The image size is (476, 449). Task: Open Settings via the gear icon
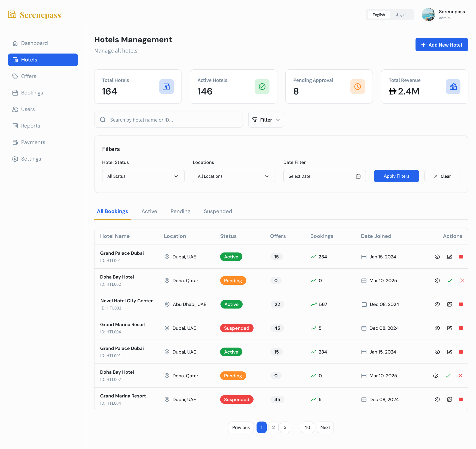coord(15,159)
